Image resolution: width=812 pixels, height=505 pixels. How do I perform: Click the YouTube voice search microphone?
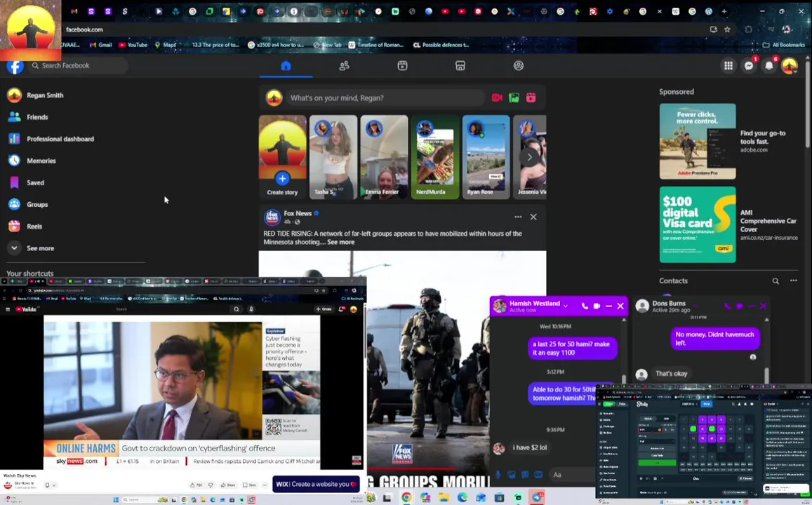251,309
